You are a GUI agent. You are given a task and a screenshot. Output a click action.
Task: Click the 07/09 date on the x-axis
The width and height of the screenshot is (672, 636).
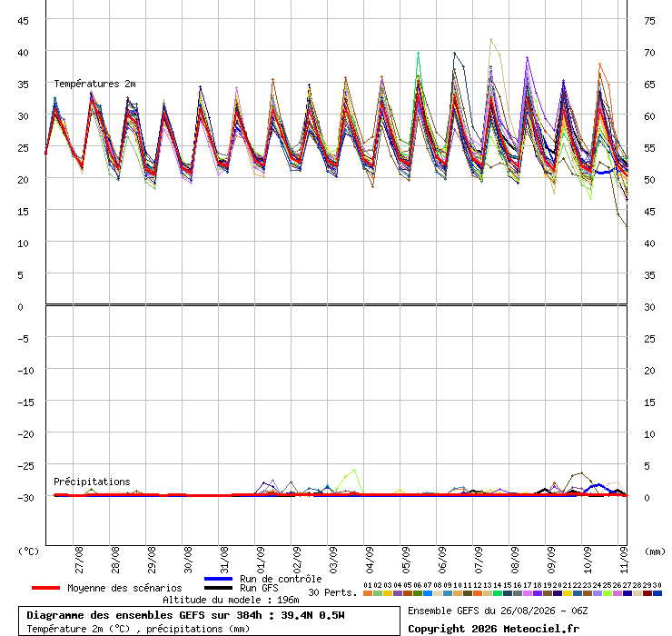479,560
